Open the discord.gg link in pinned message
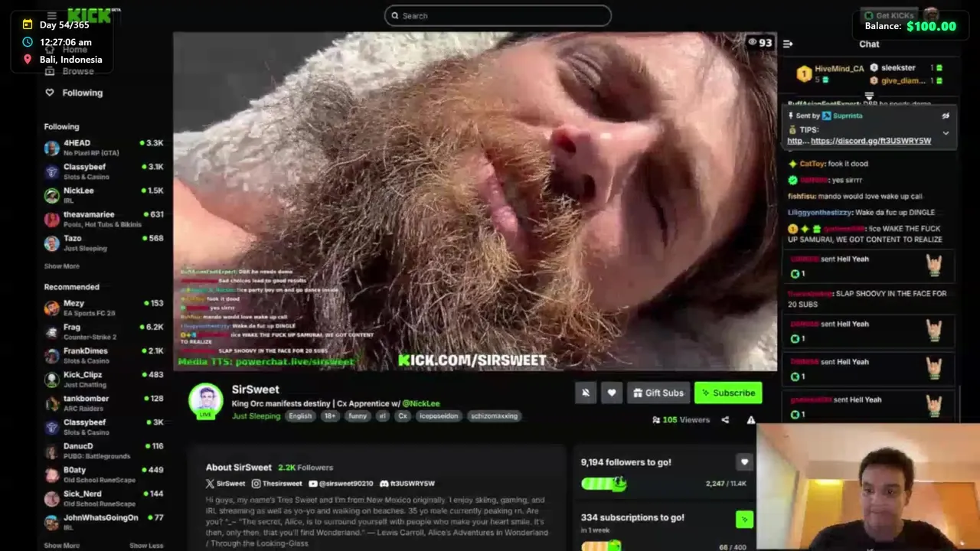 pyautogui.click(x=871, y=141)
